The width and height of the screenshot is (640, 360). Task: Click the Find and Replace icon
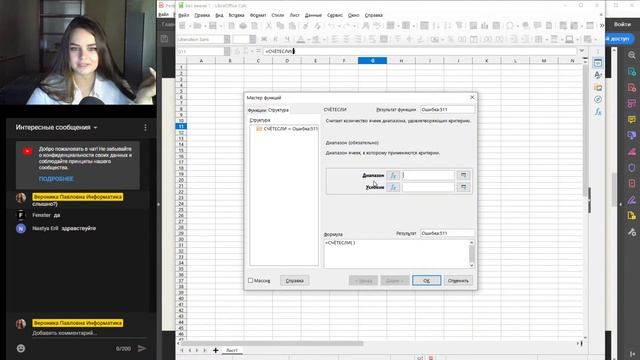point(366,26)
